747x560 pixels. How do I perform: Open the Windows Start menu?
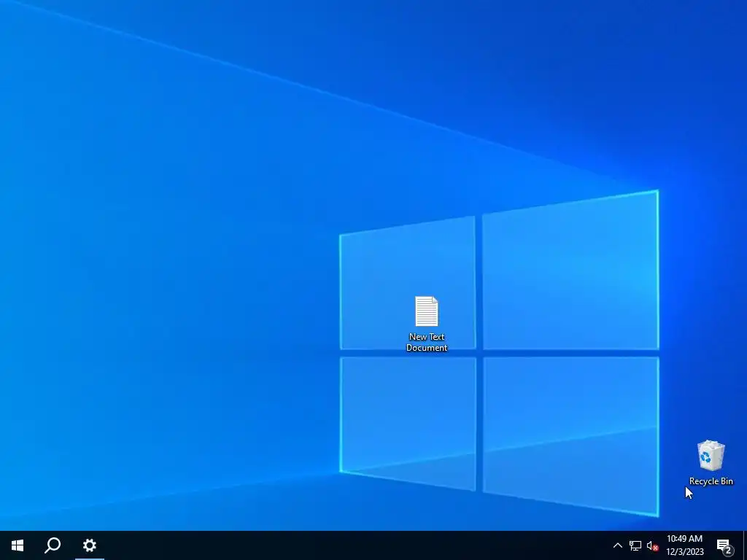18,545
